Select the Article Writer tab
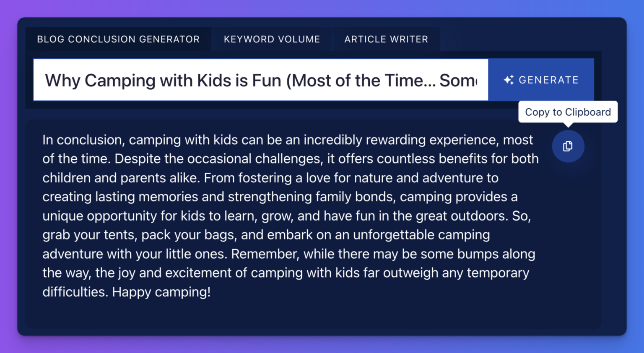Screen dimensions: 644x353 (x=386, y=39)
